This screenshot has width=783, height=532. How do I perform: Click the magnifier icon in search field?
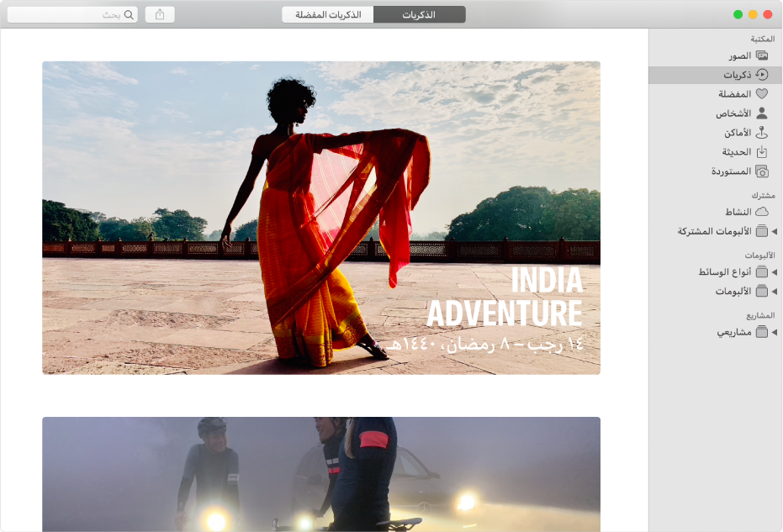pos(129,14)
